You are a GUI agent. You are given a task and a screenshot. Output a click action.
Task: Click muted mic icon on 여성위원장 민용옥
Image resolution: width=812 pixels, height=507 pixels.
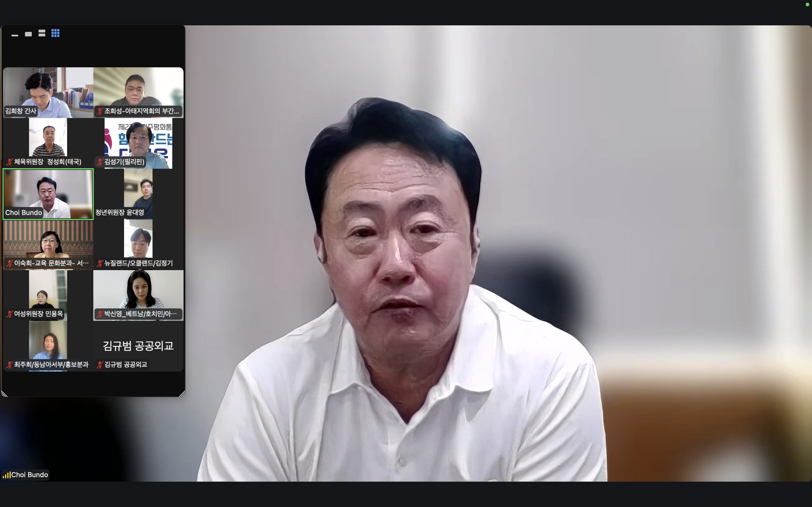pos(9,314)
